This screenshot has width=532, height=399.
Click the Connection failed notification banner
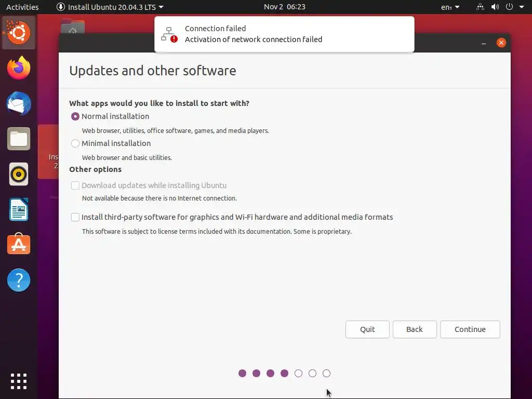284,34
